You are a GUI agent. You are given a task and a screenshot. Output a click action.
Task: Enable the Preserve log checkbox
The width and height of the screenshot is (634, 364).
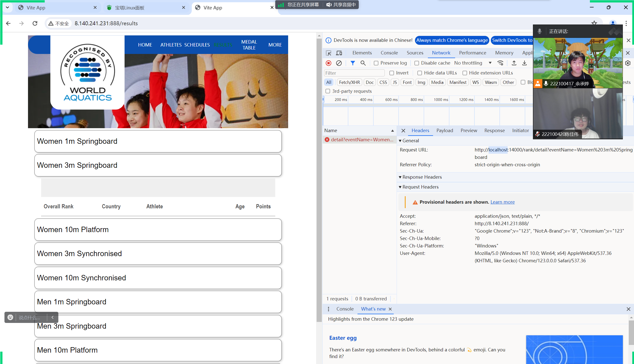click(x=376, y=63)
